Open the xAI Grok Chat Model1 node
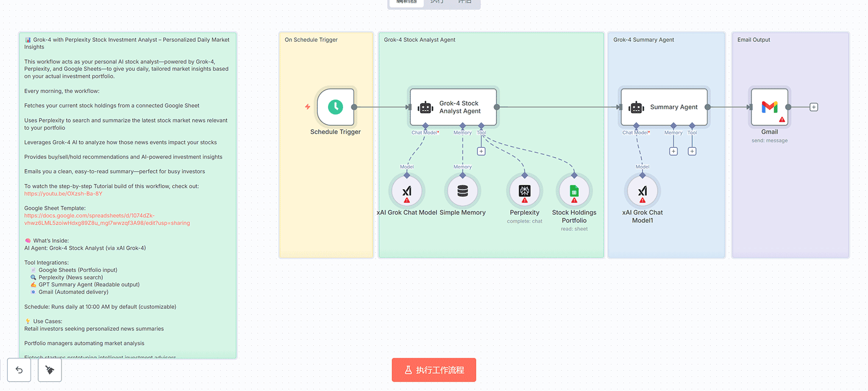This screenshot has width=868, height=391. (642, 191)
